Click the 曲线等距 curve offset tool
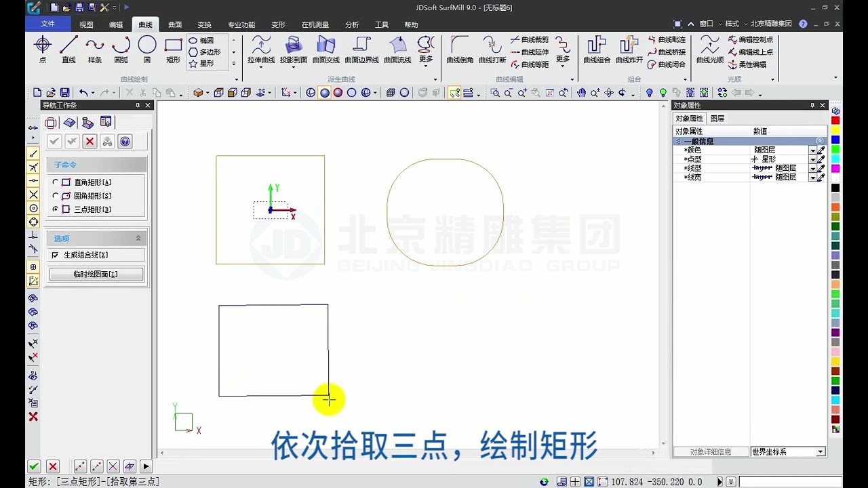The height and width of the screenshot is (488, 868). tap(530, 64)
